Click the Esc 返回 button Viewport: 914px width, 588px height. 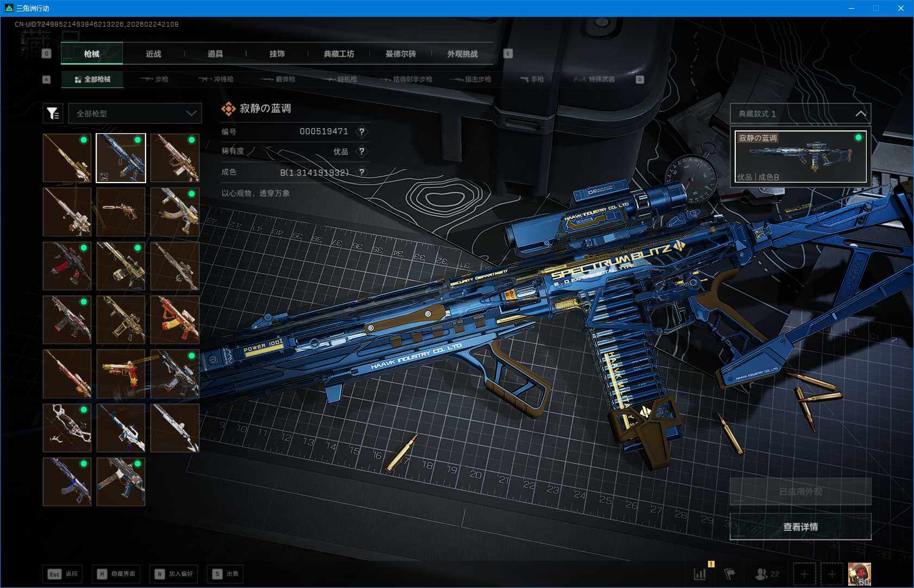63,574
